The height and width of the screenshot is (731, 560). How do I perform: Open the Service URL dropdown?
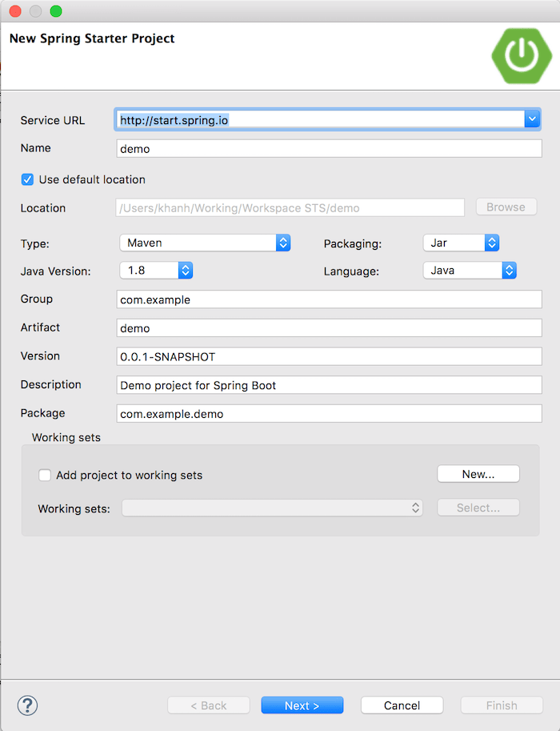tap(532, 118)
